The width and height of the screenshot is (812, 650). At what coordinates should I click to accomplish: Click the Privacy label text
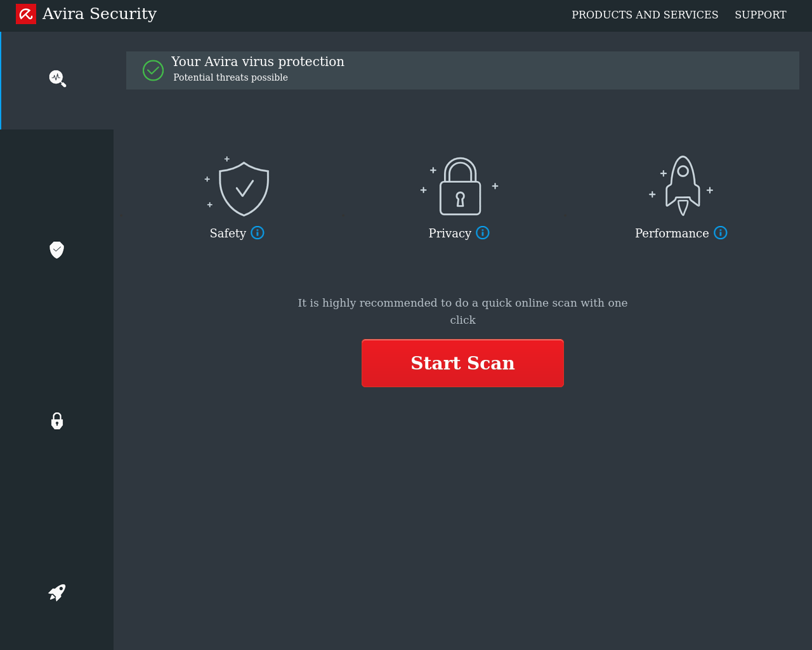(450, 233)
